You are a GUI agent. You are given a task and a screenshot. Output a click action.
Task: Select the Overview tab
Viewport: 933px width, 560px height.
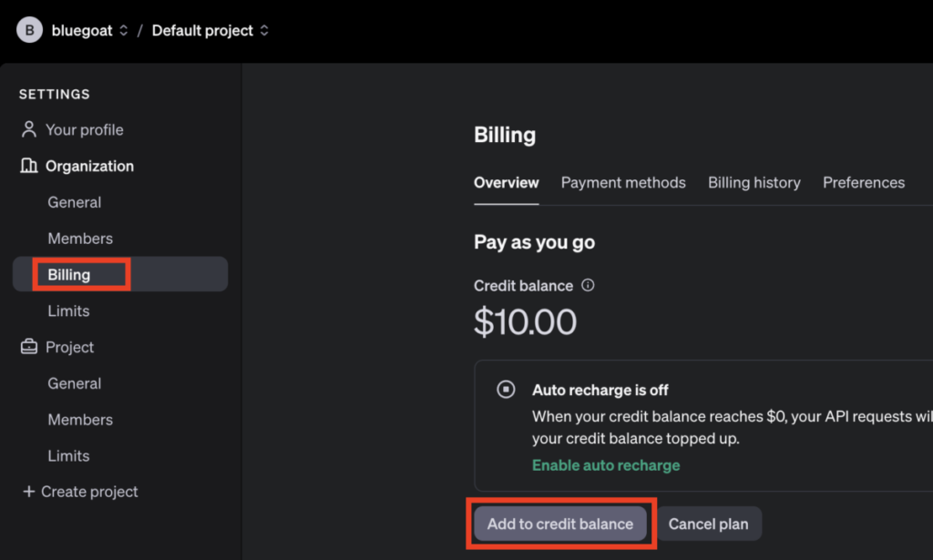pos(506,182)
